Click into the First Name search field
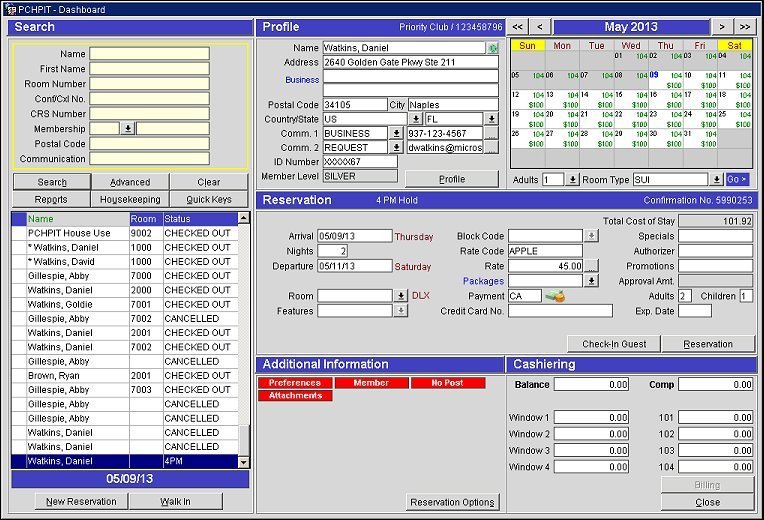Viewport: 764px width, 520px height. [x=149, y=69]
